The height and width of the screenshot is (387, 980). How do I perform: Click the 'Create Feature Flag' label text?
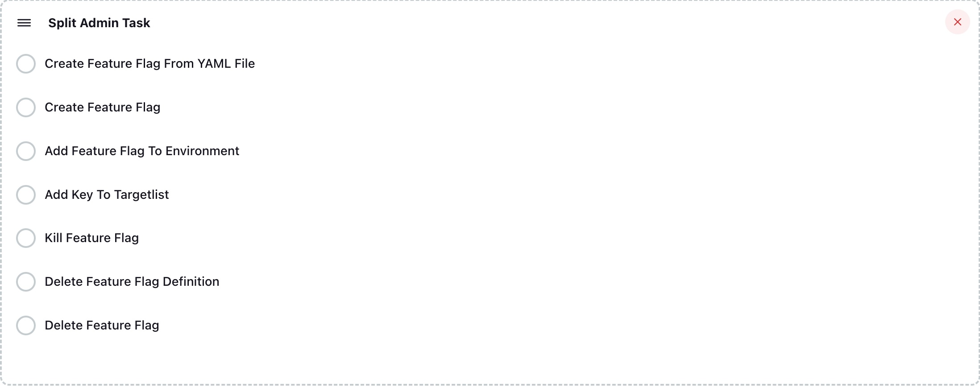pos(102,107)
